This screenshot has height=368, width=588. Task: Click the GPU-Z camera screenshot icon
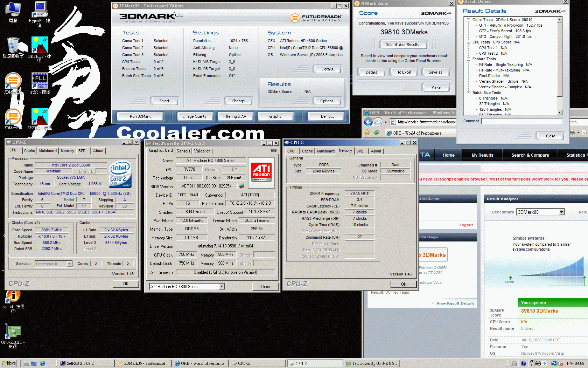point(274,150)
